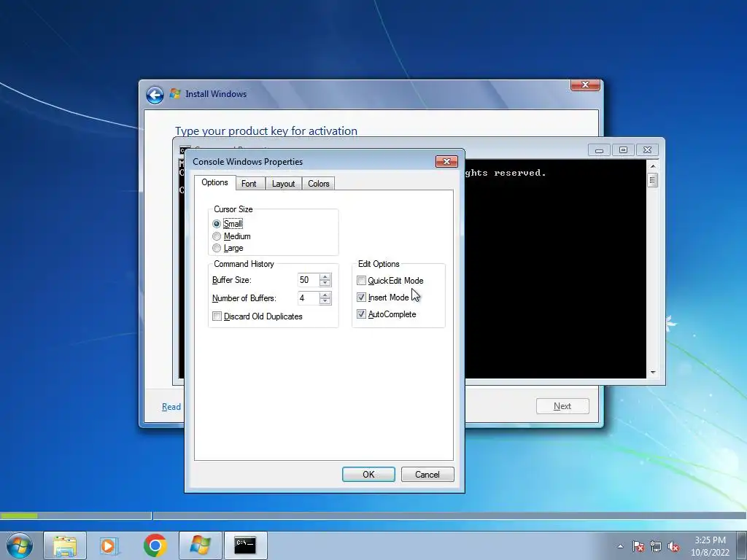
Task: Click the Command Prompt scrollbar thumb
Action: click(x=653, y=180)
